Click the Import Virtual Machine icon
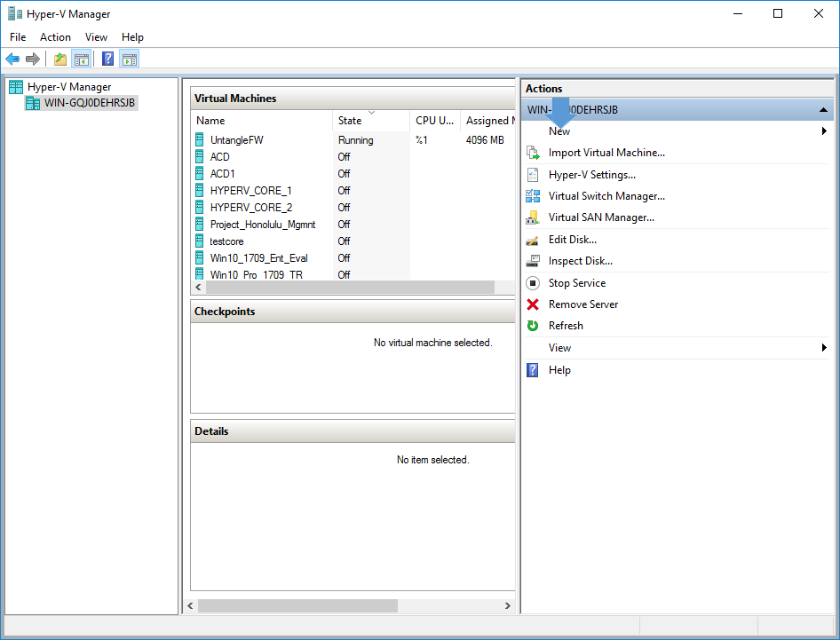Screen dimensions: 840x640 [x=533, y=153]
